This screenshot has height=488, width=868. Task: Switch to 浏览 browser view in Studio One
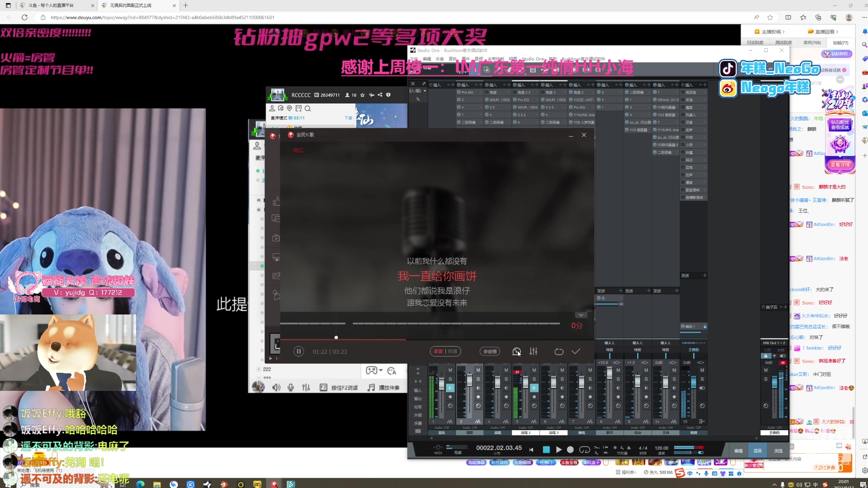(778, 451)
